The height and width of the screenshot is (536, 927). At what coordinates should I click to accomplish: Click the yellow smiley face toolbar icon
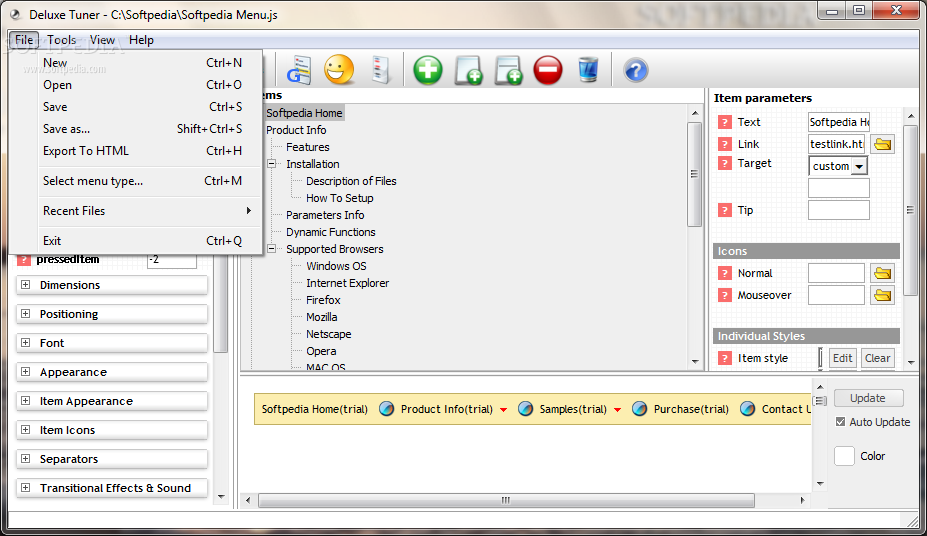(x=339, y=70)
